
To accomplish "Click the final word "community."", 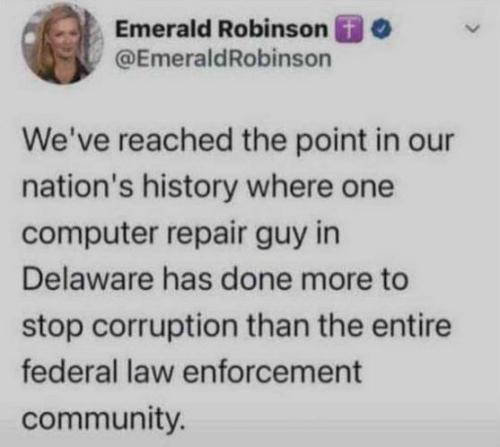I will 103,418.
